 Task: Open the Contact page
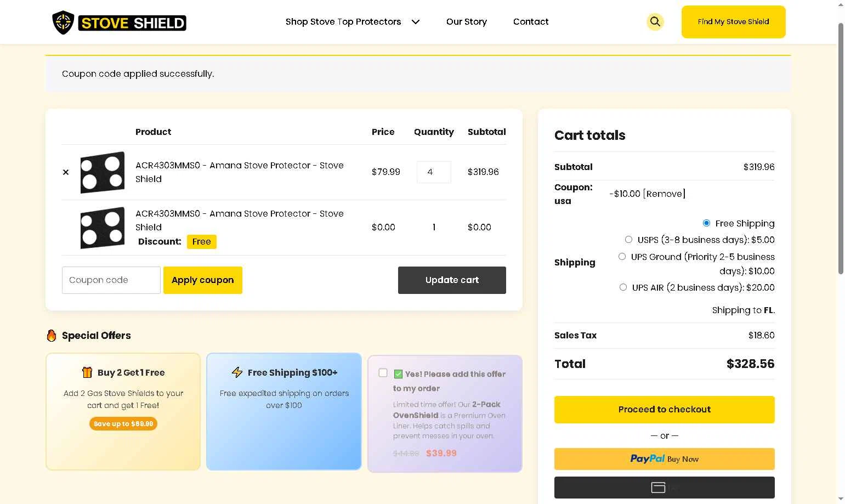[x=531, y=22]
